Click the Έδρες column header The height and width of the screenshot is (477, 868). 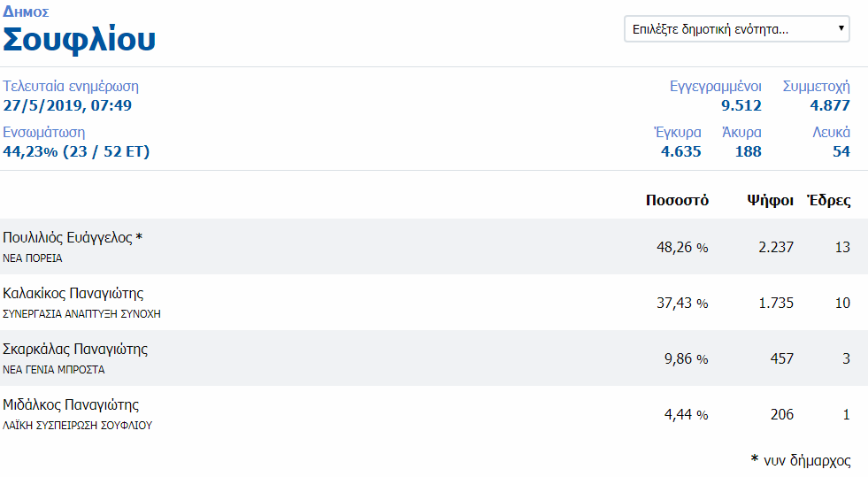[828, 200]
